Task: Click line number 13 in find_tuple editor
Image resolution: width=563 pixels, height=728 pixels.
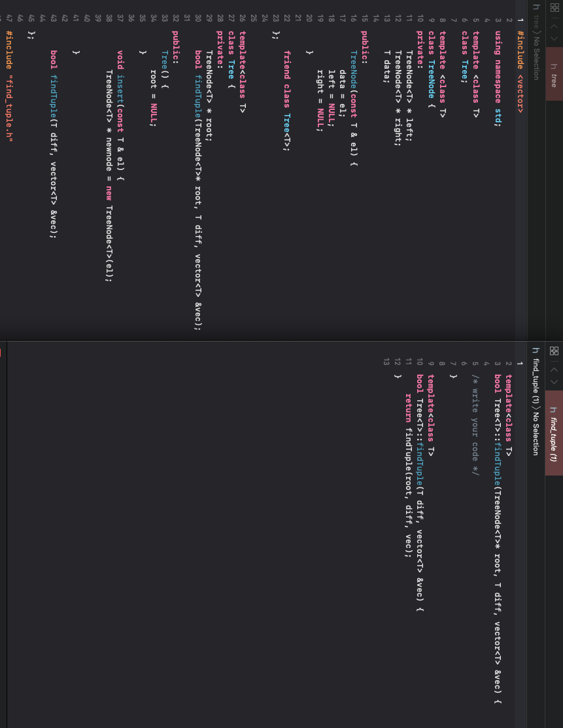Action: pos(386,362)
